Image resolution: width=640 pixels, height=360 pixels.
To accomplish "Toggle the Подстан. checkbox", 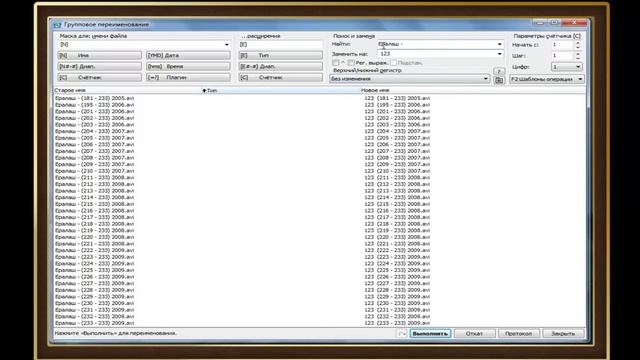I will (x=393, y=63).
